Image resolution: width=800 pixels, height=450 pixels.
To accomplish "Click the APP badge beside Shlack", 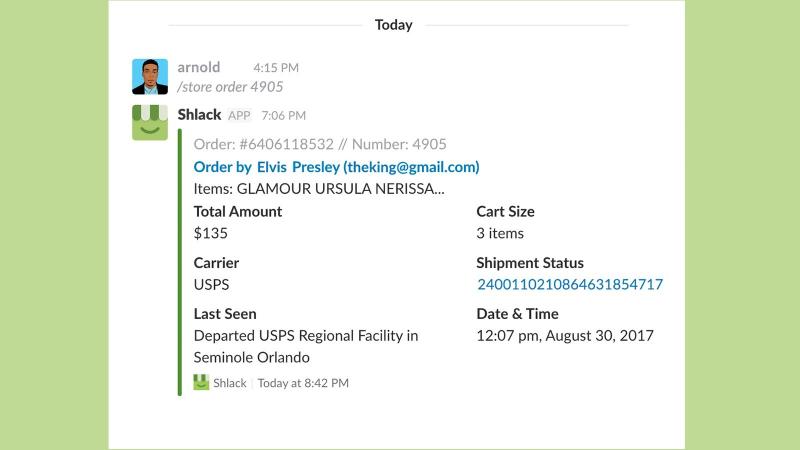I will click(x=239, y=115).
